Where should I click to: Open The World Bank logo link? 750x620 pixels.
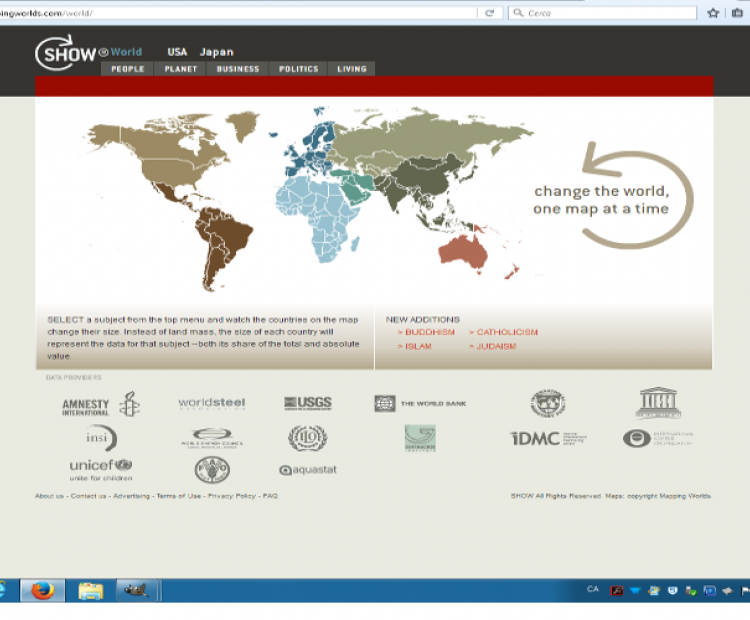click(420, 404)
